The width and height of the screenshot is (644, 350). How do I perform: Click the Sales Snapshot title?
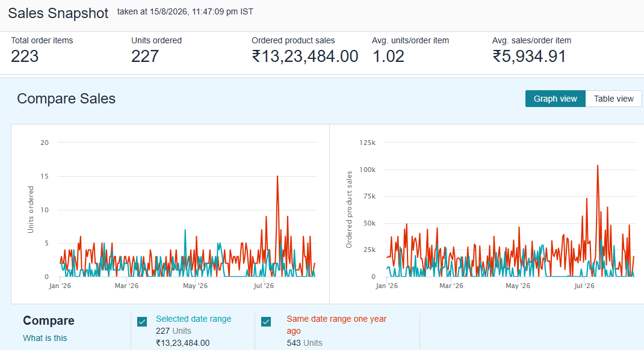[58, 13]
